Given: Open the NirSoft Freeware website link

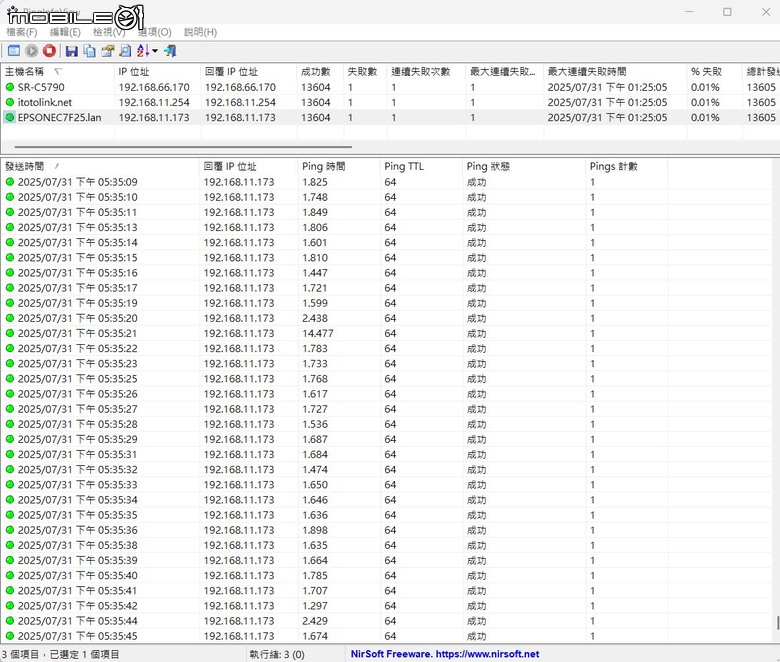Looking at the screenshot, I should tap(445, 654).
